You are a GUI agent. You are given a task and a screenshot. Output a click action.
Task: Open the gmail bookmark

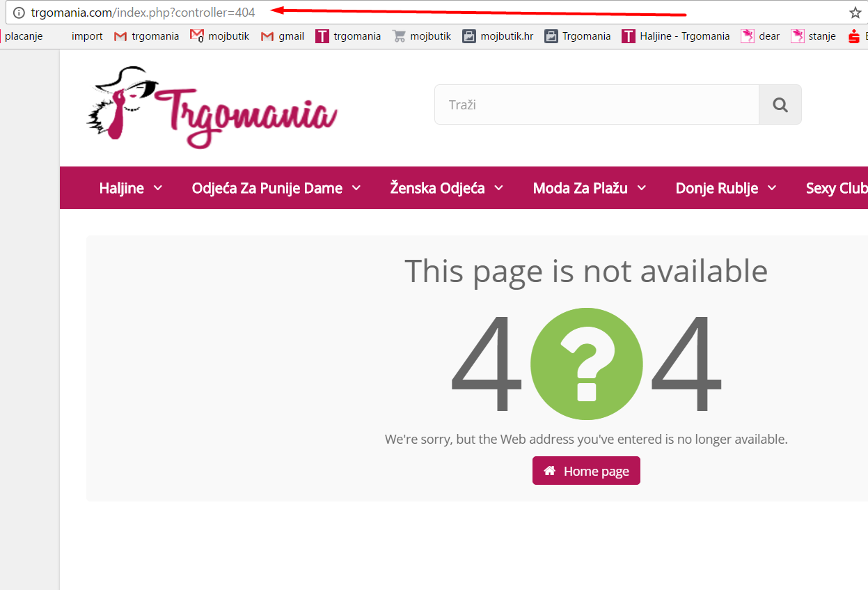[282, 36]
